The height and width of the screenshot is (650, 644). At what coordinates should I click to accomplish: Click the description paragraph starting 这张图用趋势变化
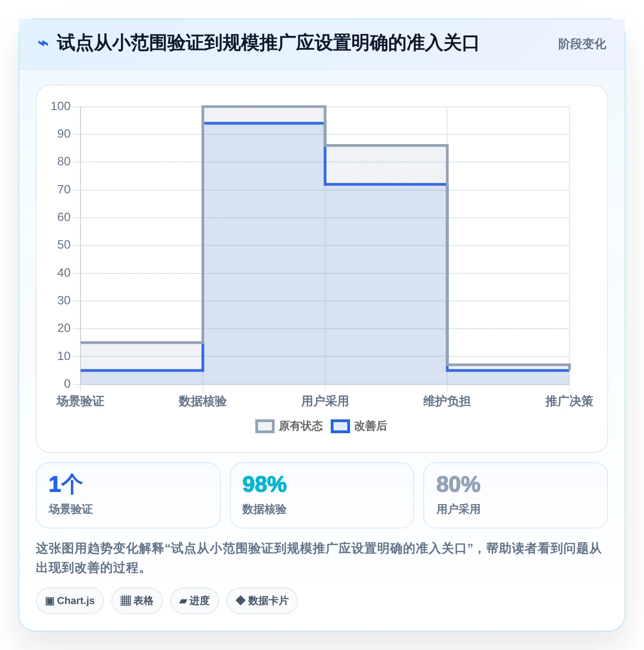[319, 558]
